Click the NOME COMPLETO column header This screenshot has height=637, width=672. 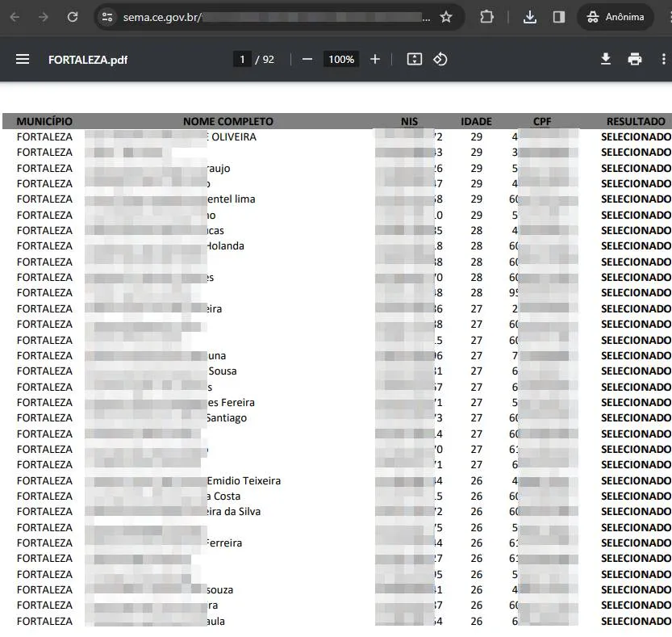228,121
